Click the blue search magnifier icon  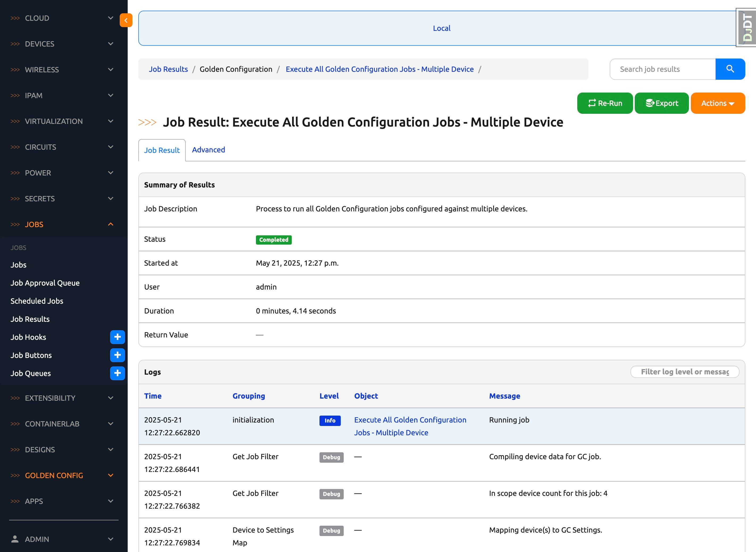(x=730, y=69)
